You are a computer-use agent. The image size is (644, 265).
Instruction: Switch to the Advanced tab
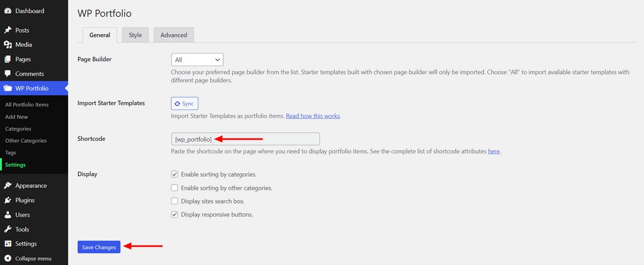[x=174, y=35]
